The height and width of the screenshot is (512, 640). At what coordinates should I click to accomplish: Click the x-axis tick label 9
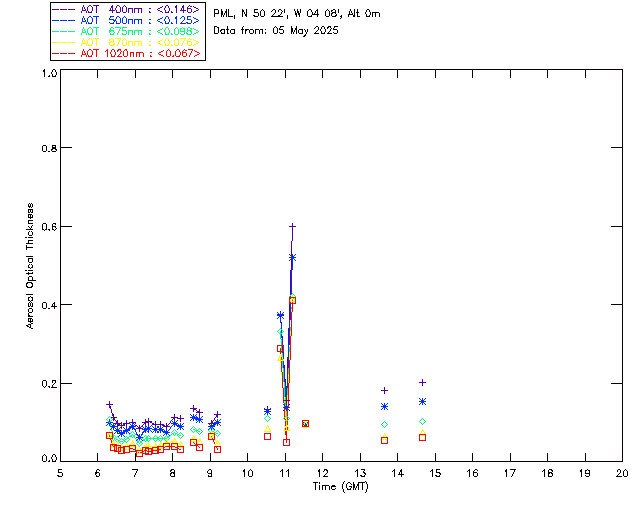210,473
